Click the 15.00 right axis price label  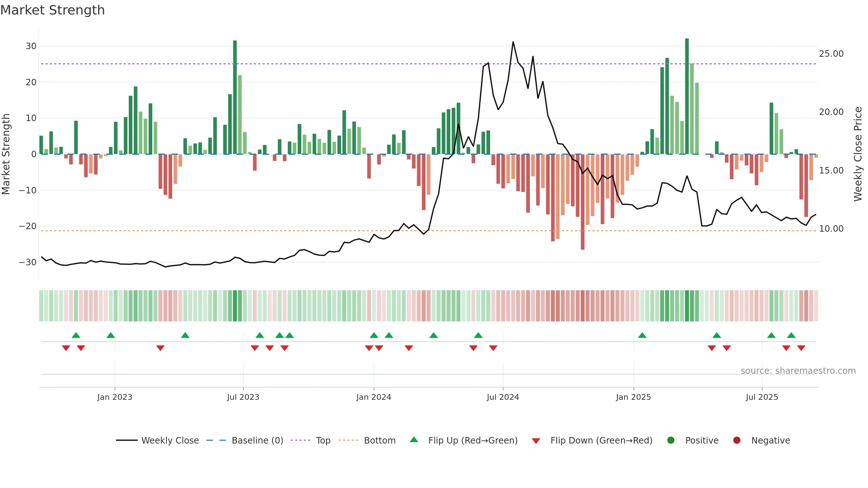[x=831, y=170]
